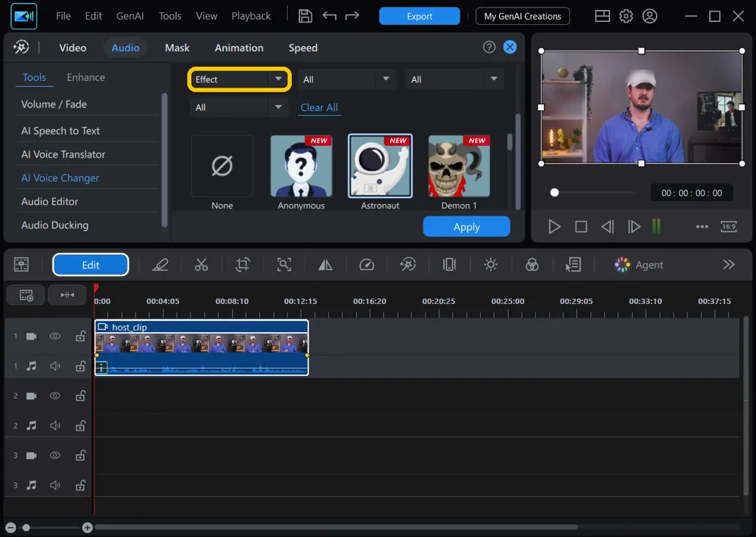756x537 pixels.
Task: Select the Demon 1 voice effect thumbnail
Action: (459, 166)
